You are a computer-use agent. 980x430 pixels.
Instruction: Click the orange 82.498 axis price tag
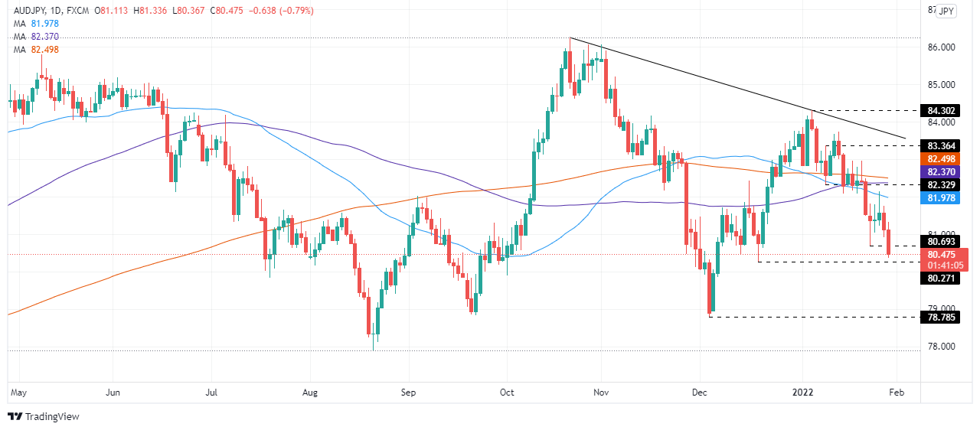tap(942, 159)
